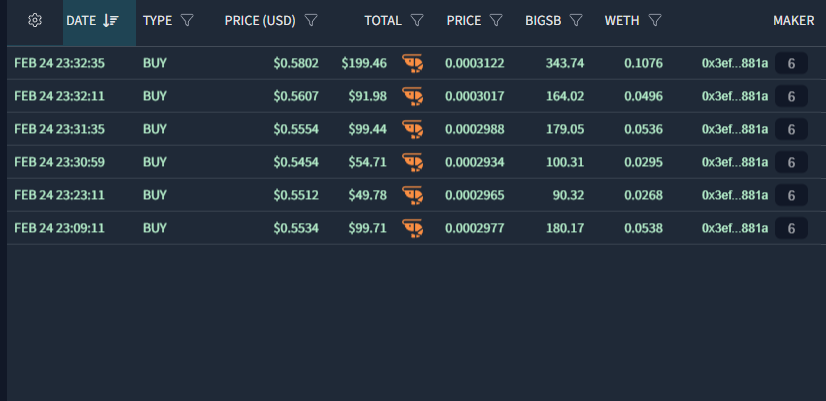Click the $0.5512 price value
Screen dimensions: 826x401
click(296, 195)
